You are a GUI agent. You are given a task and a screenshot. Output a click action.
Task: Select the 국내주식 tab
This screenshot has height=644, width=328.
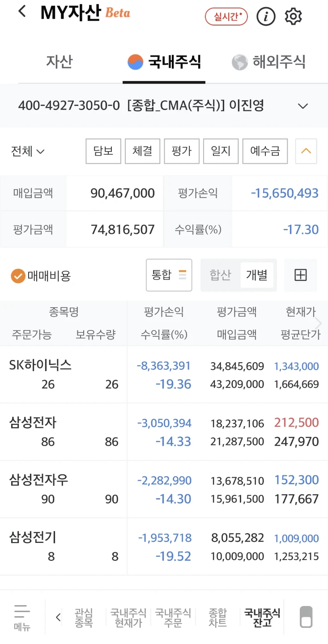point(164,62)
